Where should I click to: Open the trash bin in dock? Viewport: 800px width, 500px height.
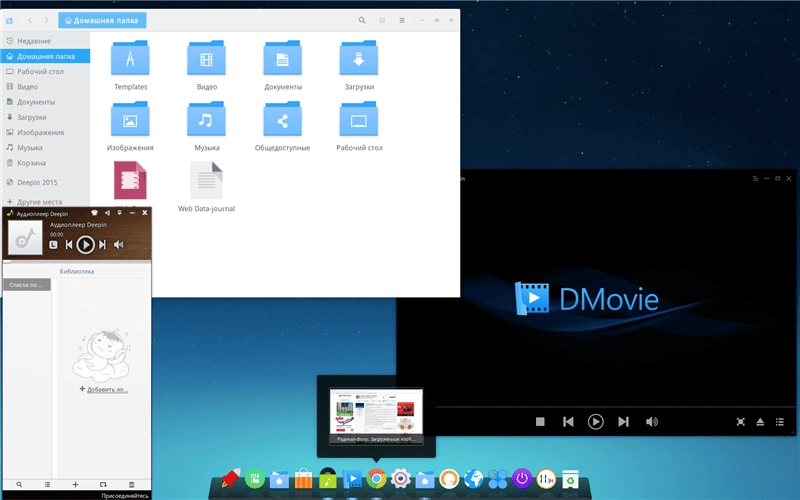570,479
